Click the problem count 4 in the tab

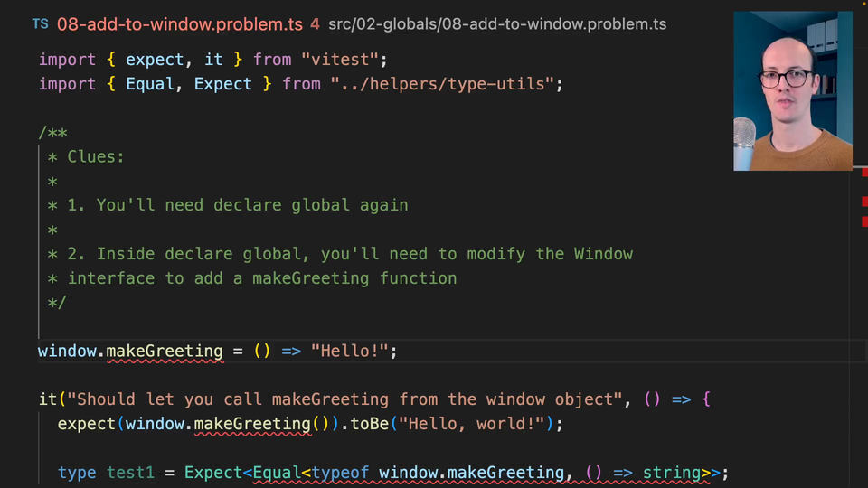coord(315,24)
